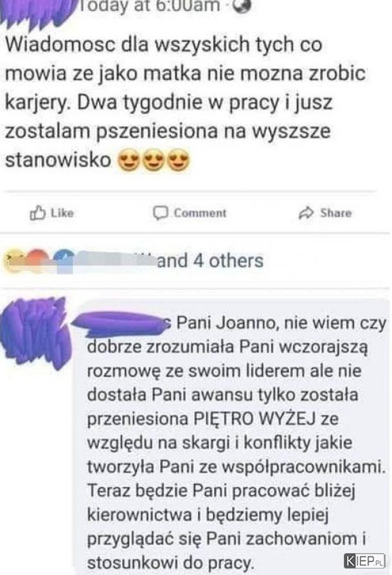Select the Share button label

(335, 213)
